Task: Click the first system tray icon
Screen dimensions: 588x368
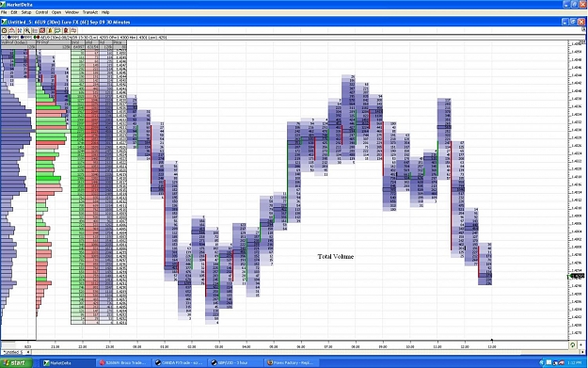Action: (542, 362)
